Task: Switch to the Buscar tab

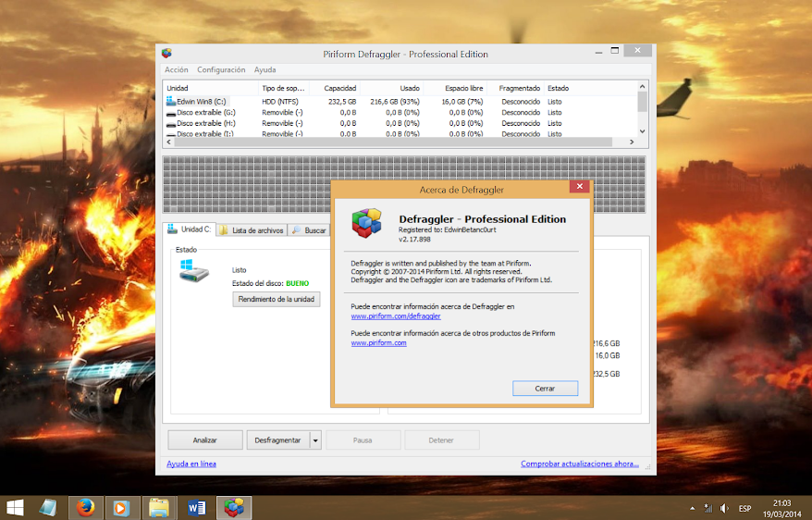Action: [x=309, y=230]
